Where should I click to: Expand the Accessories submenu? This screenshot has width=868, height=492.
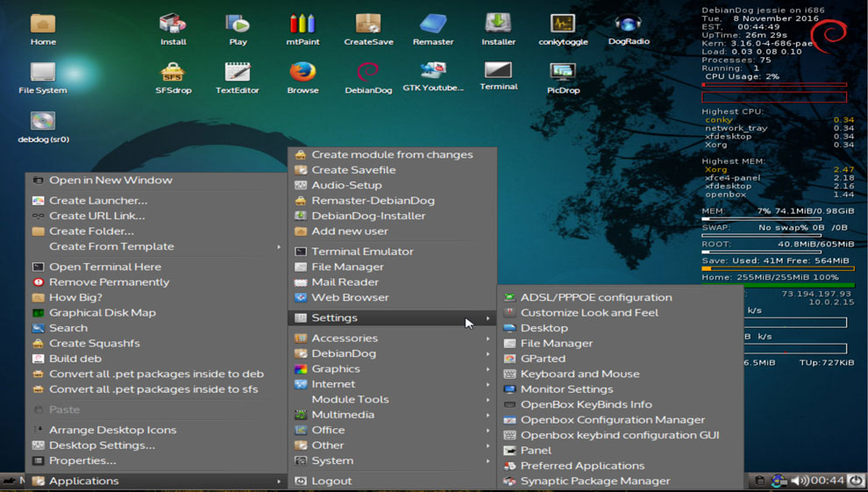tap(393, 339)
